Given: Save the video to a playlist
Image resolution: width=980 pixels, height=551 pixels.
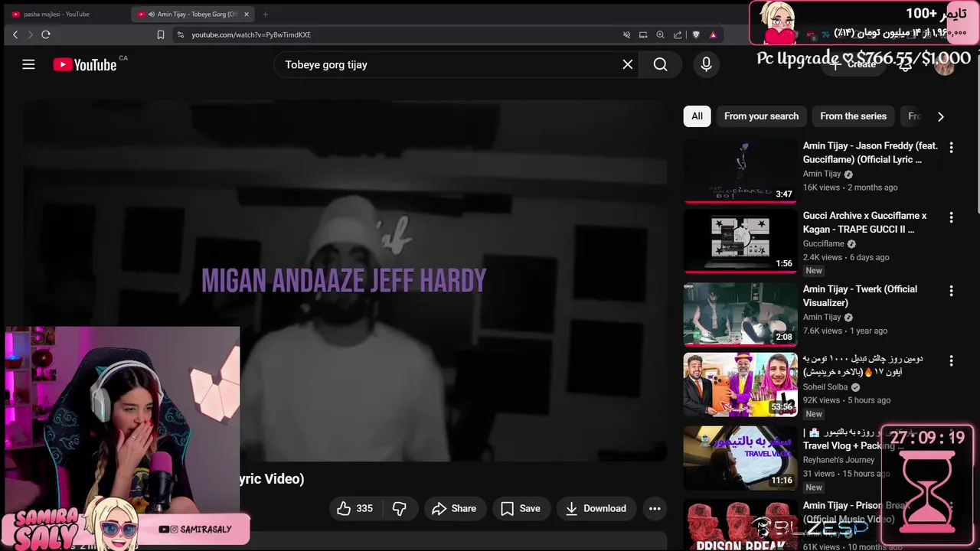Looking at the screenshot, I should tap(521, 508).
